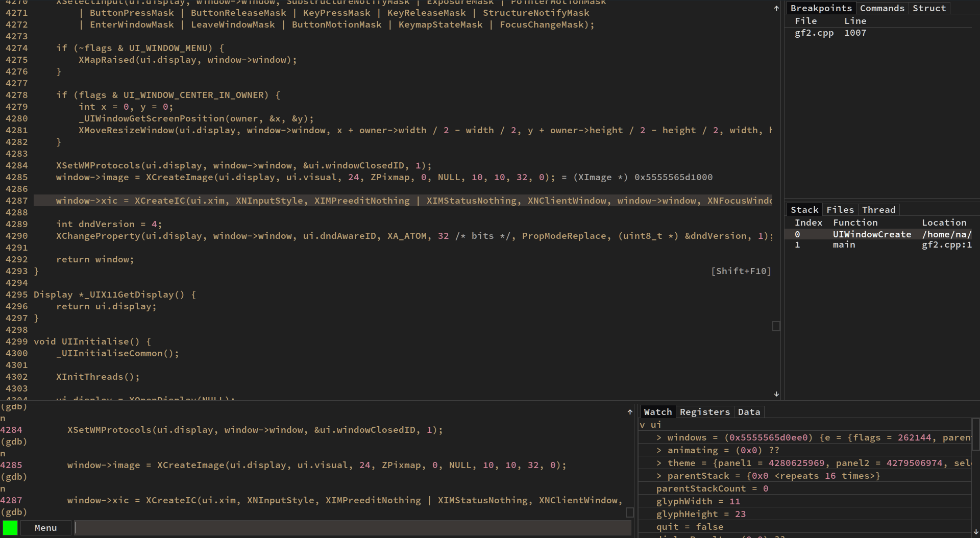Click line 4295 _UIX11GetDisplay definition

click(x=115, y=295)
